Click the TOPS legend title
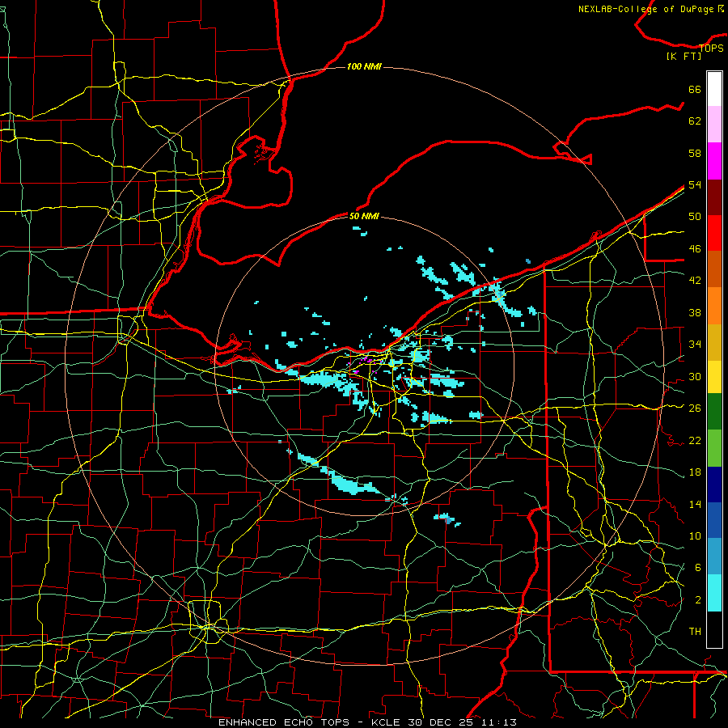The width and height of the screenshot is (728, 728). [711, 48]
